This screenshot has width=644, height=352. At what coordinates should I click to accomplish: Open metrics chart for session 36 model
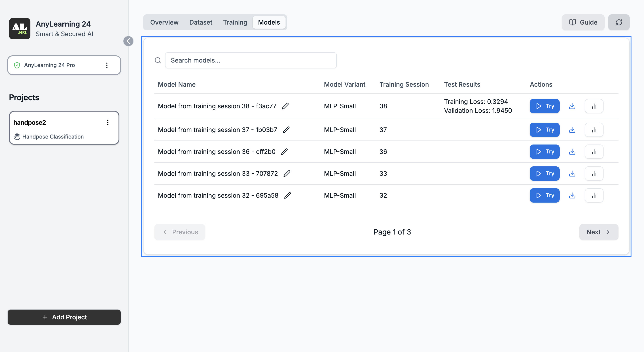click(594, 152)
